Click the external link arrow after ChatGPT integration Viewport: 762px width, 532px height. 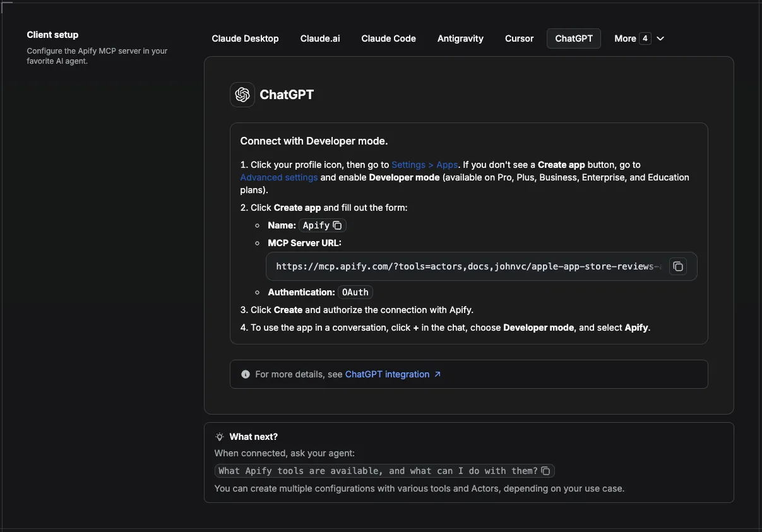[438, 374]
